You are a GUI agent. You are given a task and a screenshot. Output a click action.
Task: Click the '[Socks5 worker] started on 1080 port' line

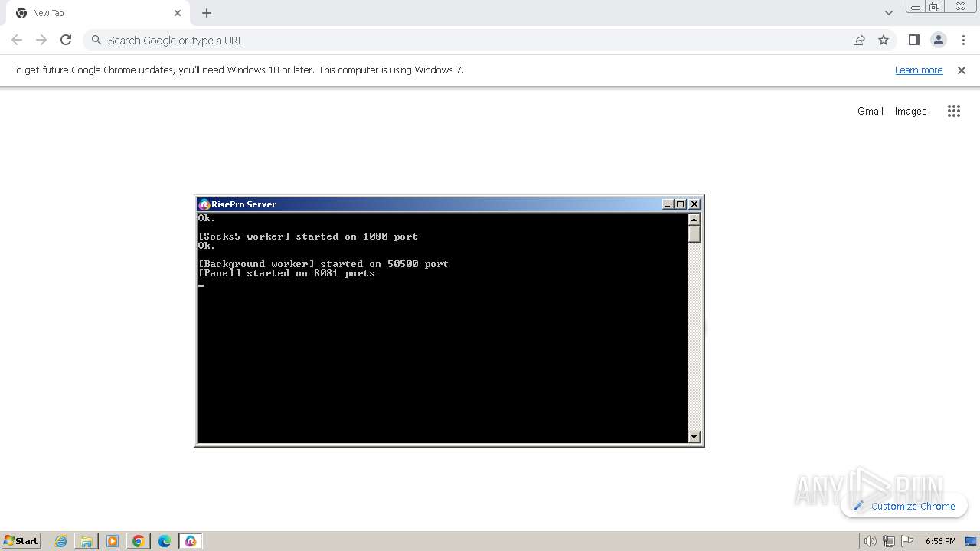(x=308, y=236)
